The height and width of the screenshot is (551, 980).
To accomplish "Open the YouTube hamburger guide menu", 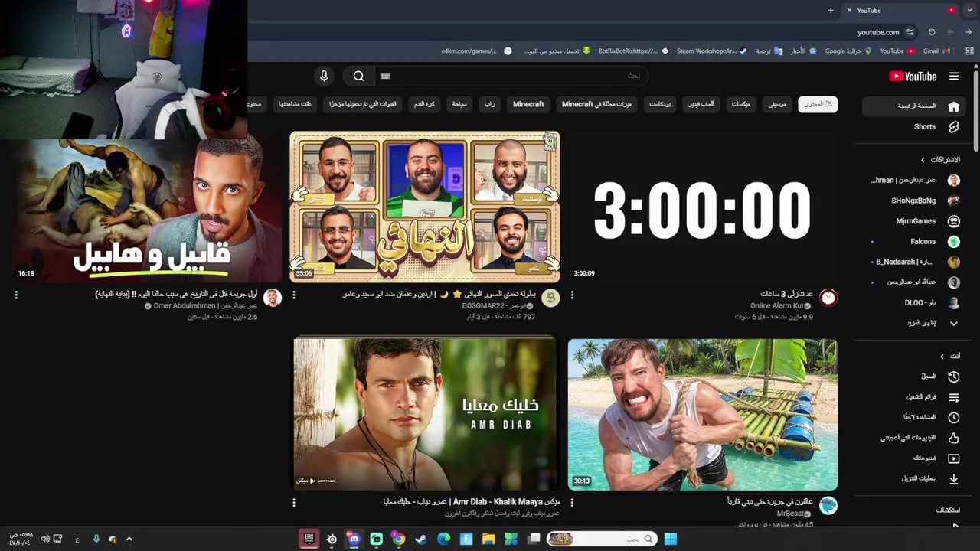I will tap(953, 77).
